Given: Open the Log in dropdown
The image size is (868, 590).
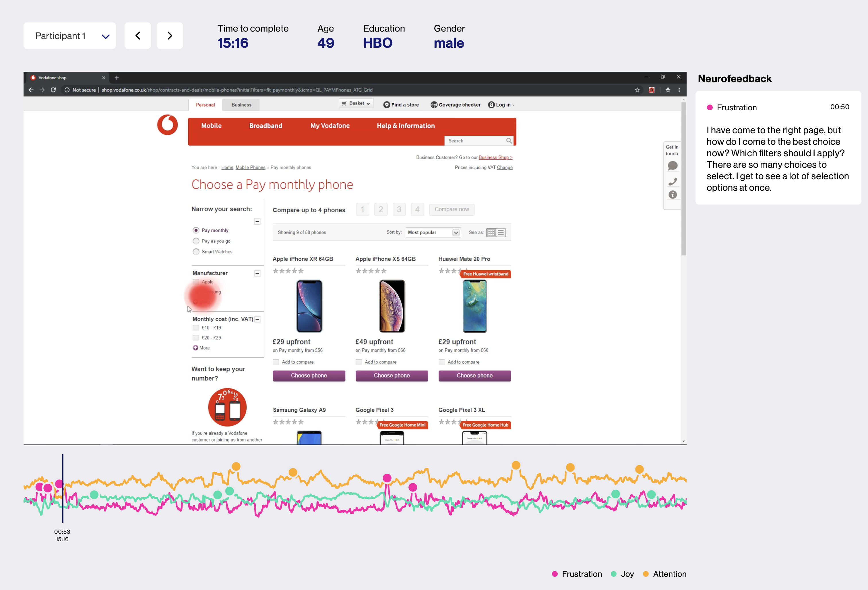Looking at the screenshot, I should click(x=501, y=105).
